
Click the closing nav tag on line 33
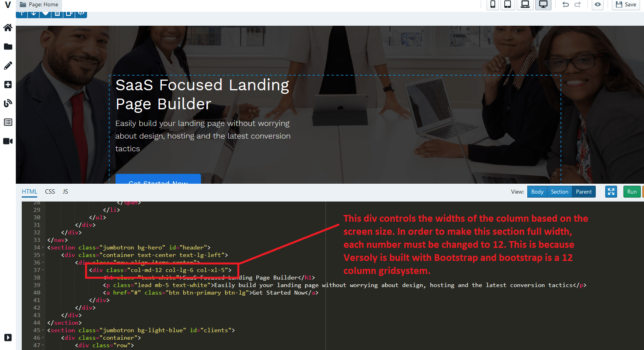coord(58,240)
